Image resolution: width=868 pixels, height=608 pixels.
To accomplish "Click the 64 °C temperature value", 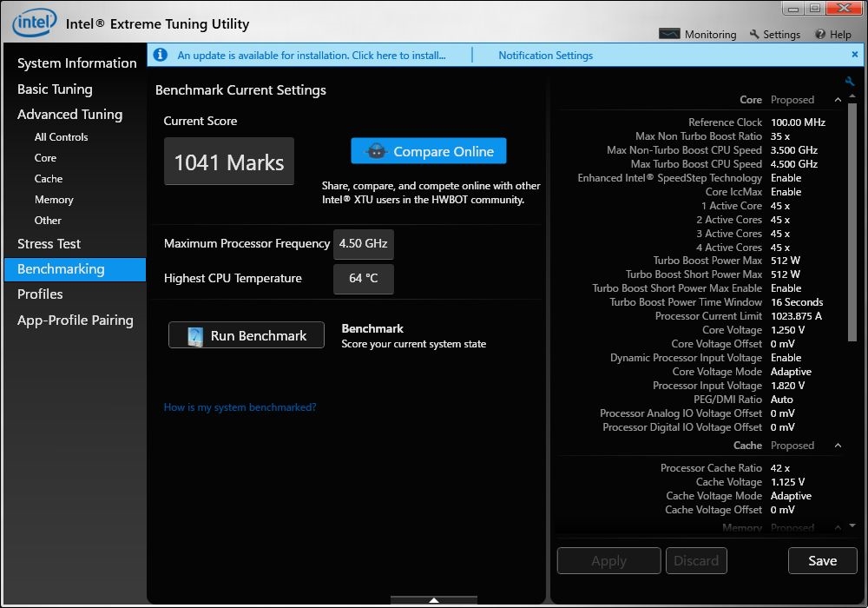I will point(363,279).
